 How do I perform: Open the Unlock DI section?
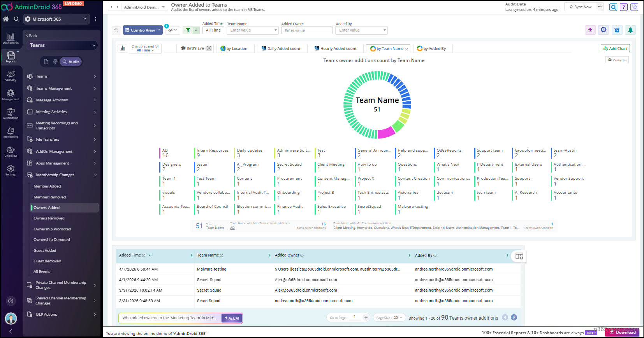coord(11,152)
